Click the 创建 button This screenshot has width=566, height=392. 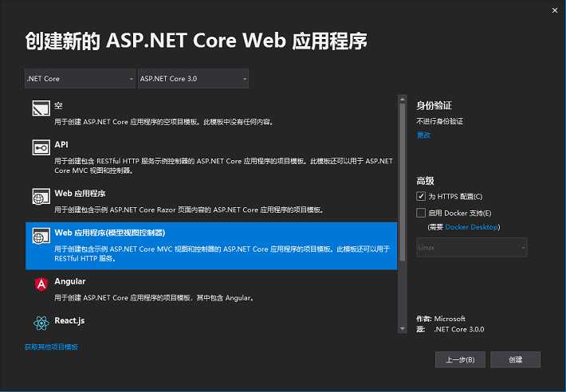[516, 359]
